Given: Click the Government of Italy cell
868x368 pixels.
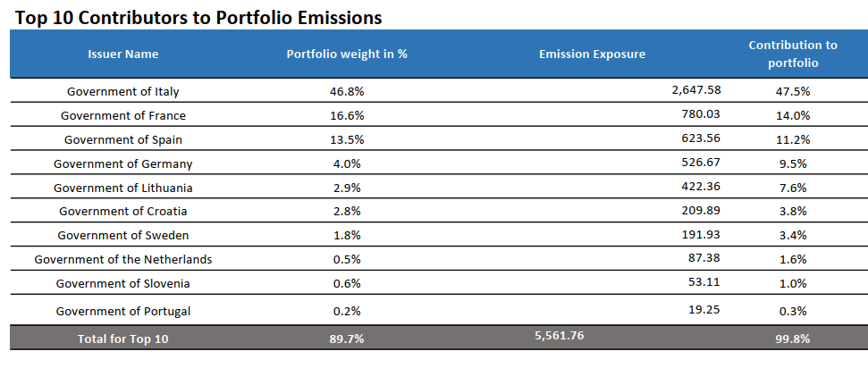Looking at the screenshot, I should (123, 91).
